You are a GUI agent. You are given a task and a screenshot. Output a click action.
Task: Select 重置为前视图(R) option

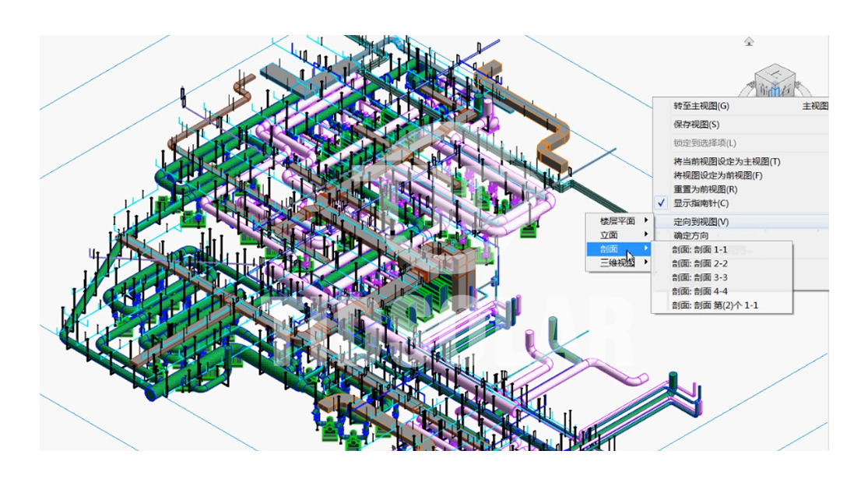click(x=705, y=189)
